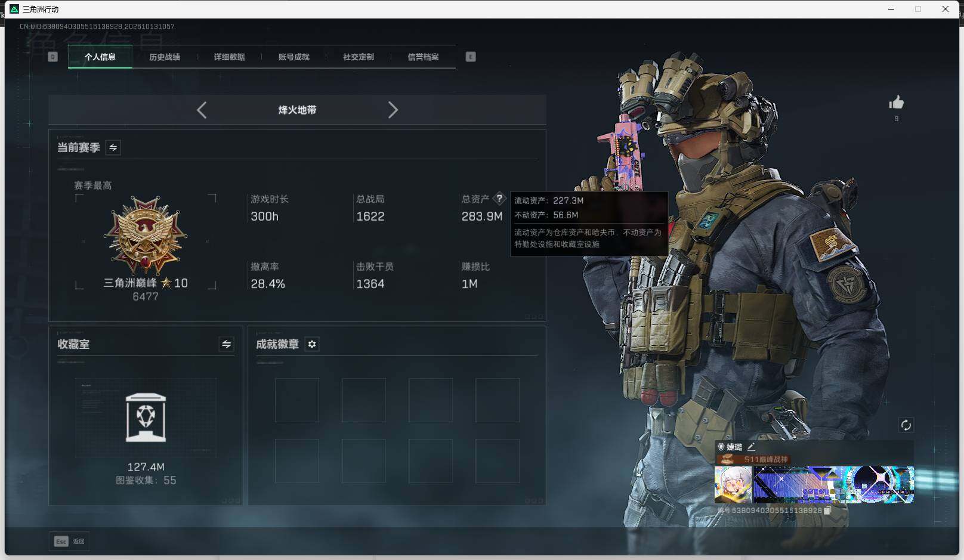Screen dimensions: 964x560
Task: Click the 图鉴收集: 55 text
Action: [146, 480]
